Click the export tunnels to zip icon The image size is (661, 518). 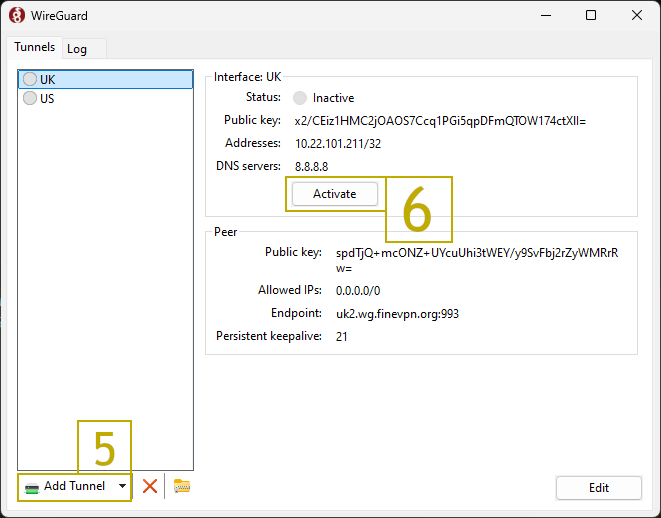(x=181, y=486)
